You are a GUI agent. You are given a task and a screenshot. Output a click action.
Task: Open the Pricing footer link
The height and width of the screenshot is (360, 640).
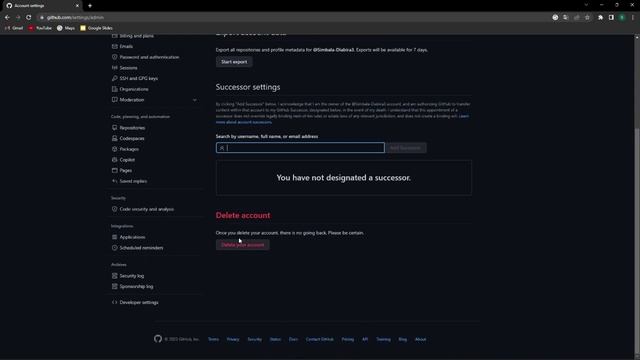[348, 339]
